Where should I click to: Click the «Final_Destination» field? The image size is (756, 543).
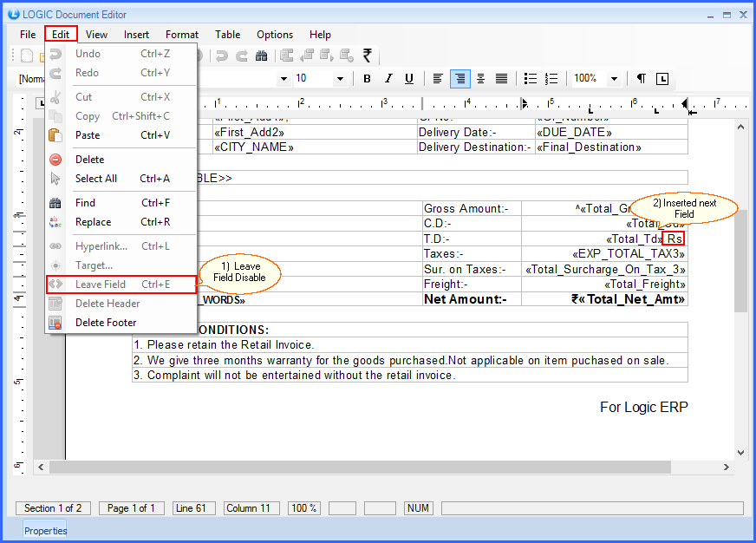pos(589,147)
